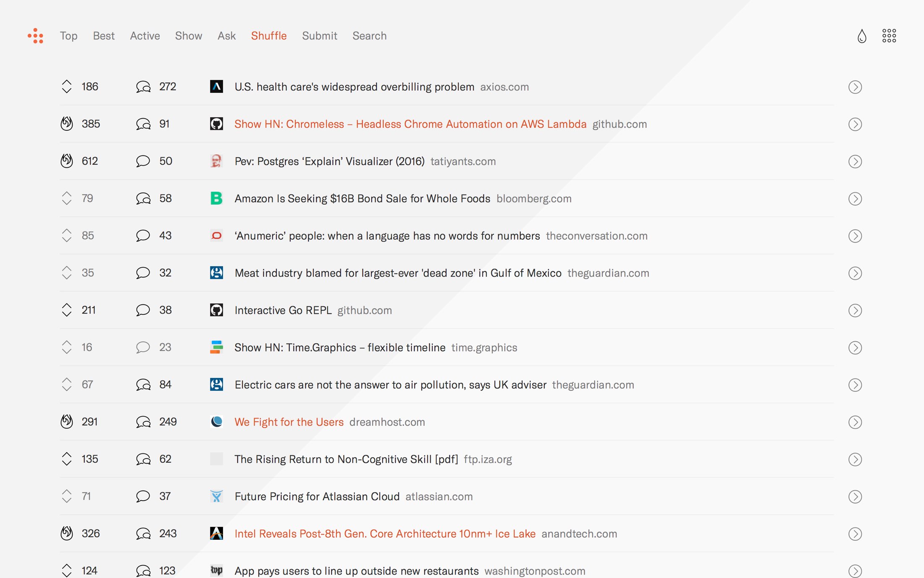
Task: Upvote the Time.Graphics story
Action: point(67,347)
